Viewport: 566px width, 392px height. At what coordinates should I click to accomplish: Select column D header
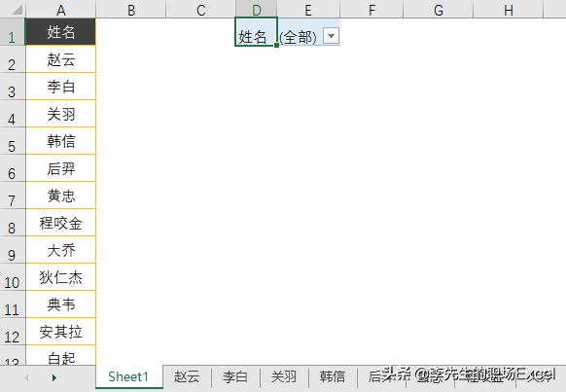pos(257,9)
